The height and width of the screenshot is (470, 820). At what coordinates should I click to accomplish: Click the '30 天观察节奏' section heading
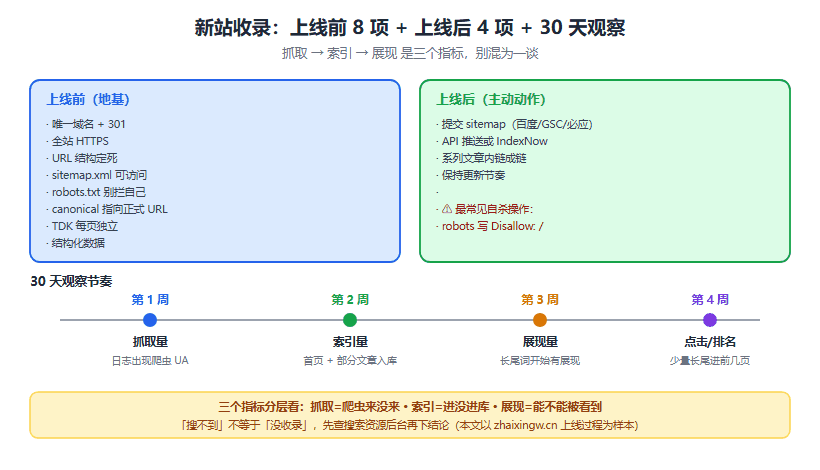tap(71, 281)
